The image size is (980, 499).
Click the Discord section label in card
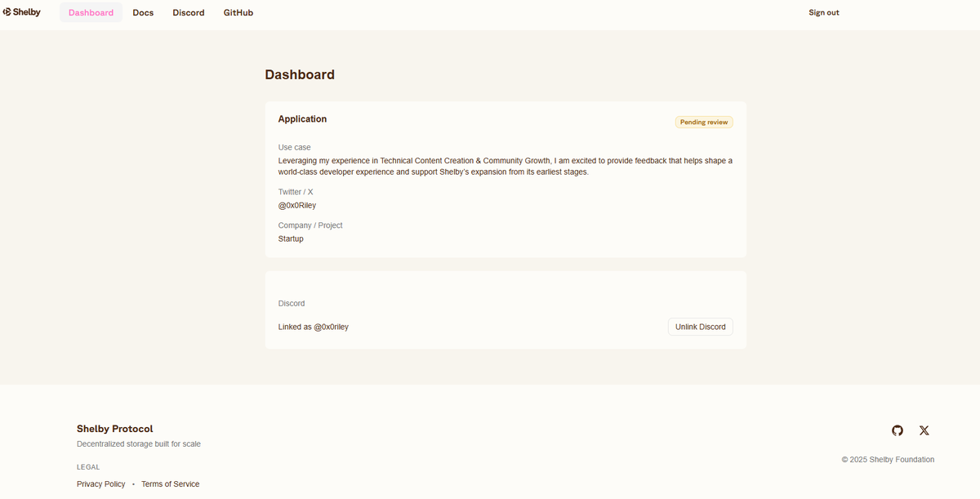pyautogui.click(x=292, y=303)
